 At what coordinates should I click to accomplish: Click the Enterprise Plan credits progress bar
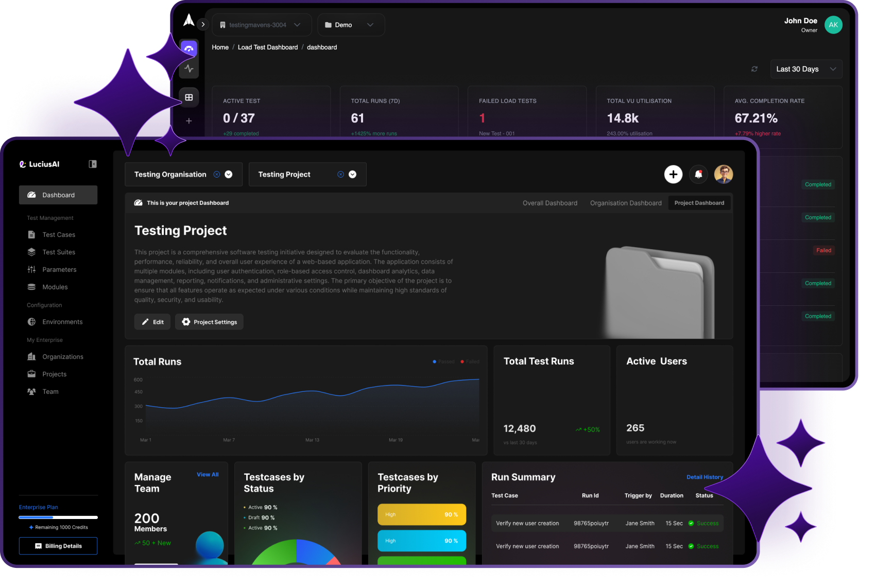[x=58, y=517]
